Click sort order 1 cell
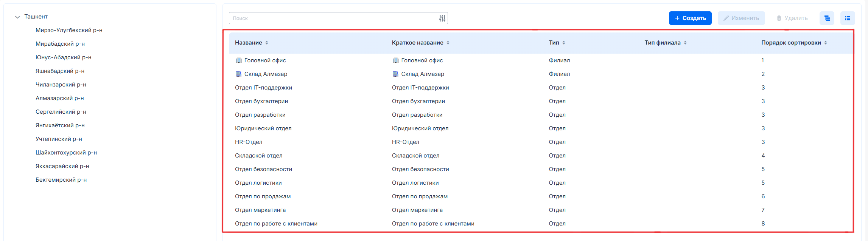The height and width of the screenshot is (241, 868). pyautogui.click(x=763, y=60)
